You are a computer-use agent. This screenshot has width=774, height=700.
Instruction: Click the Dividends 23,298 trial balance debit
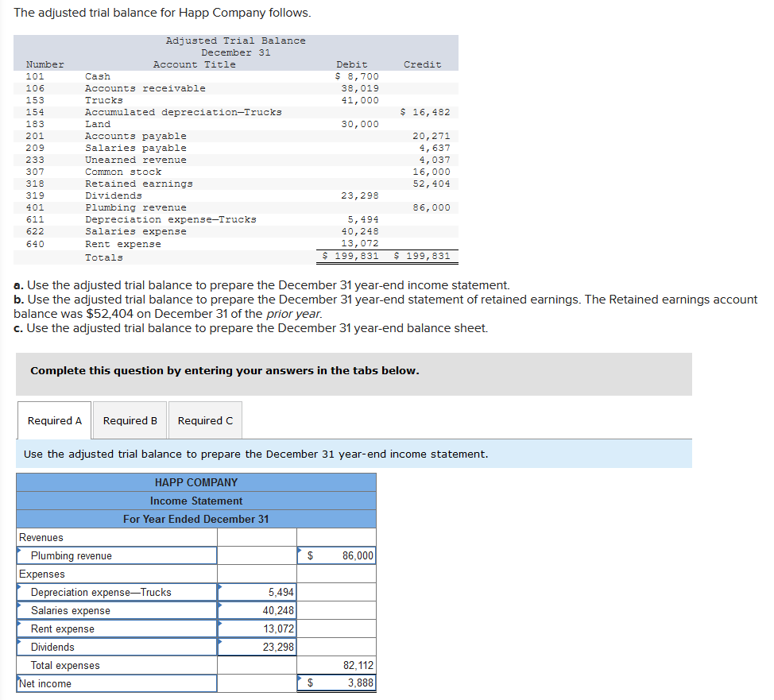click(360, 195)
